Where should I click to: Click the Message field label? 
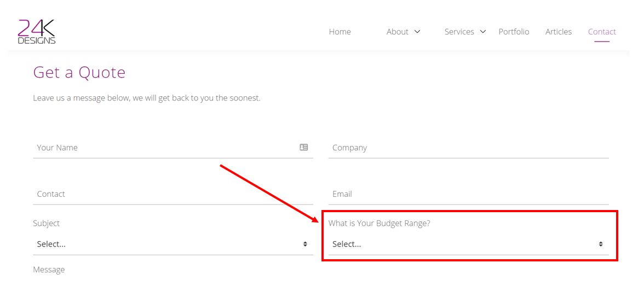(x=49, y=270)
